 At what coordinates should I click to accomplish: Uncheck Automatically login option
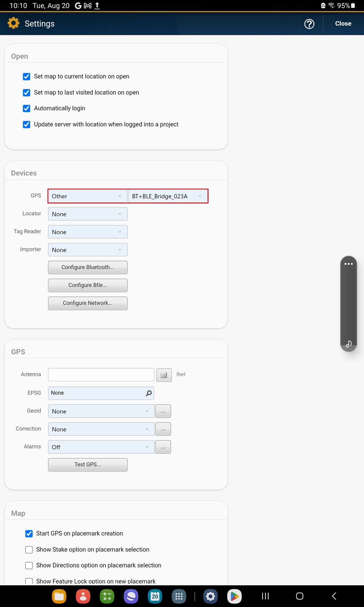coord(27,109)
